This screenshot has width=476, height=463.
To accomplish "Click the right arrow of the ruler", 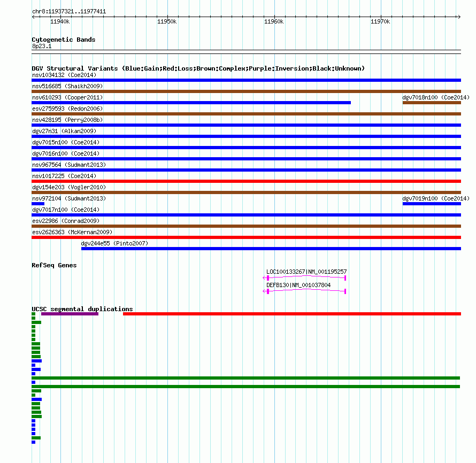I will coord(459,17).
